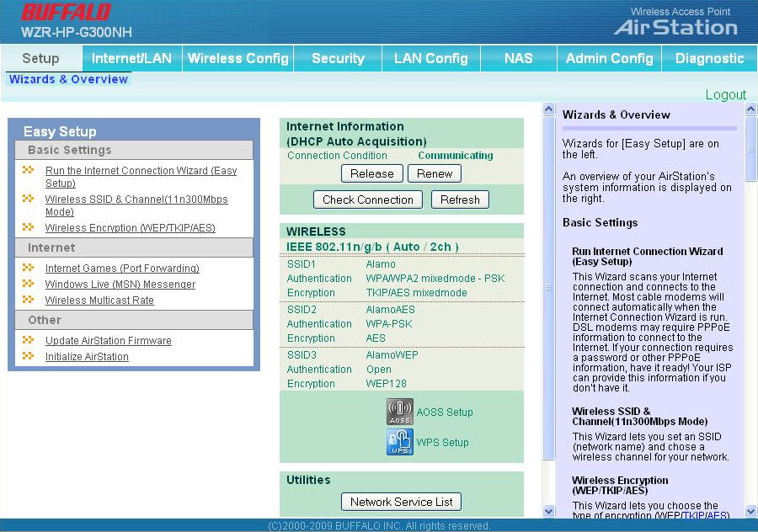Click the WEP128 encryption value
Screen dimensions: 758x532
(x=387, y=384)
